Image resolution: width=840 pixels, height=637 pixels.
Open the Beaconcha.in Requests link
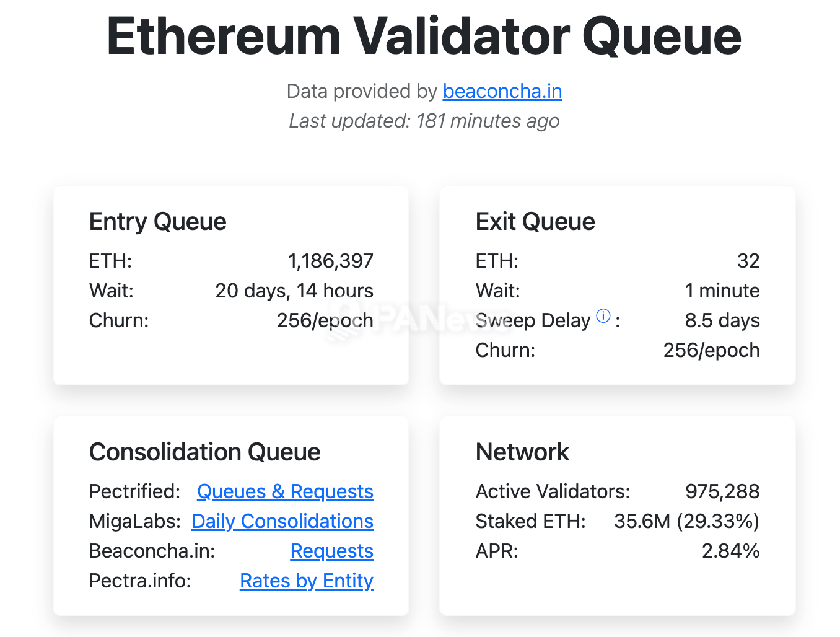pos(331,551)
